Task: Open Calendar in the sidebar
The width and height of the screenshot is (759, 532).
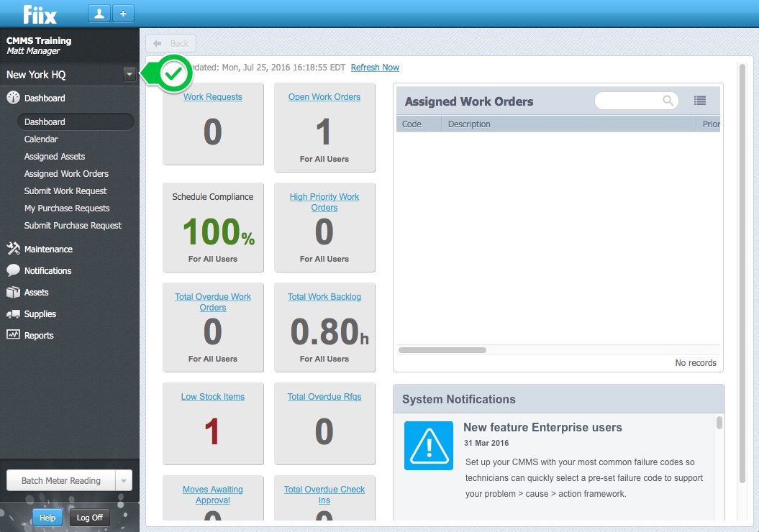Action: 41,139
